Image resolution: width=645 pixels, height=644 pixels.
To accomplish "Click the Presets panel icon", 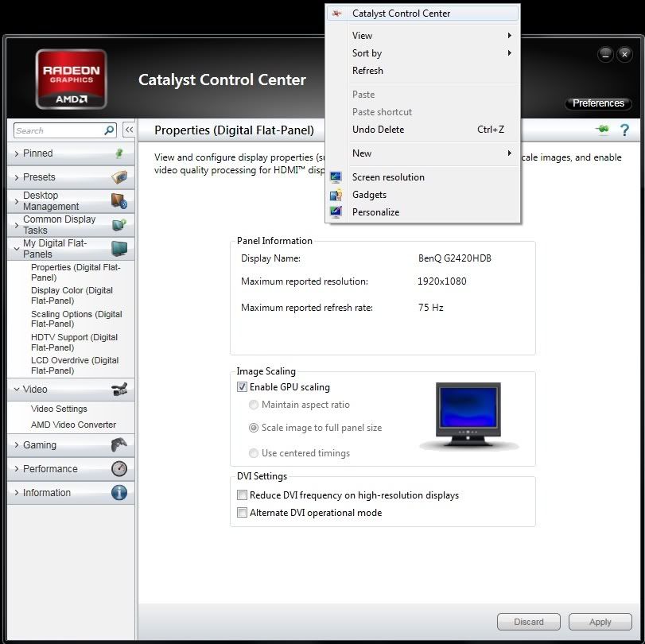I will pos(119,177).
